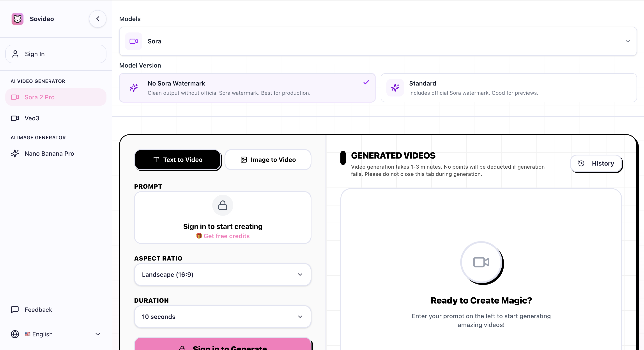Click the globe language icon
The image size is (644, 350).
pos(15,334)
